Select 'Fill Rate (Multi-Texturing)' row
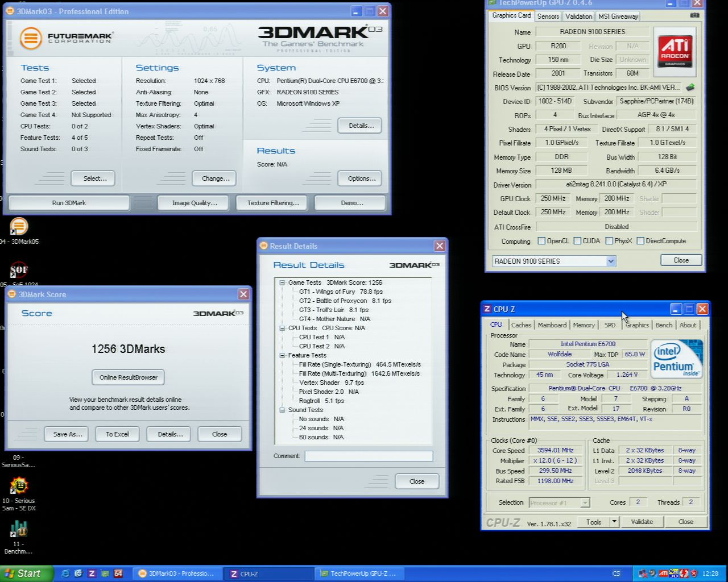 (x=359, y=373)
